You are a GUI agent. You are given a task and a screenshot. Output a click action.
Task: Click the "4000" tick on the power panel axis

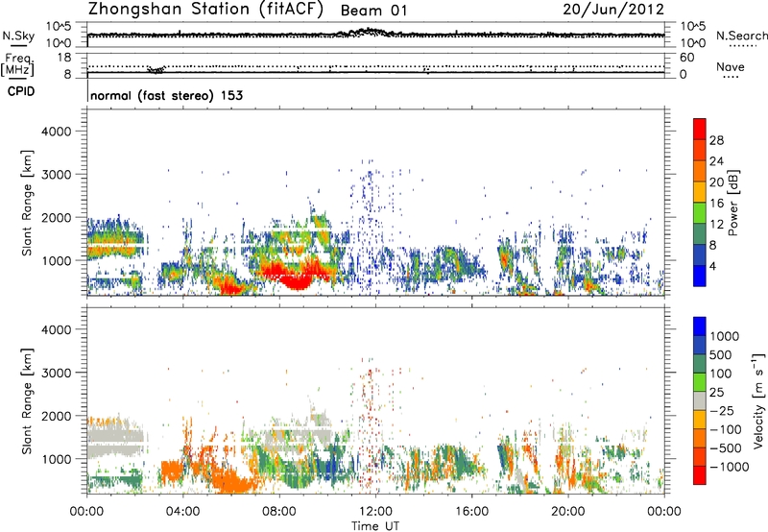tap(56, 132)
